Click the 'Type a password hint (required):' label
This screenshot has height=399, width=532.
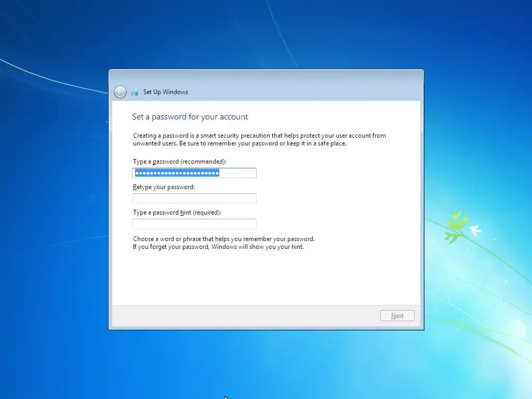(177, 212)
